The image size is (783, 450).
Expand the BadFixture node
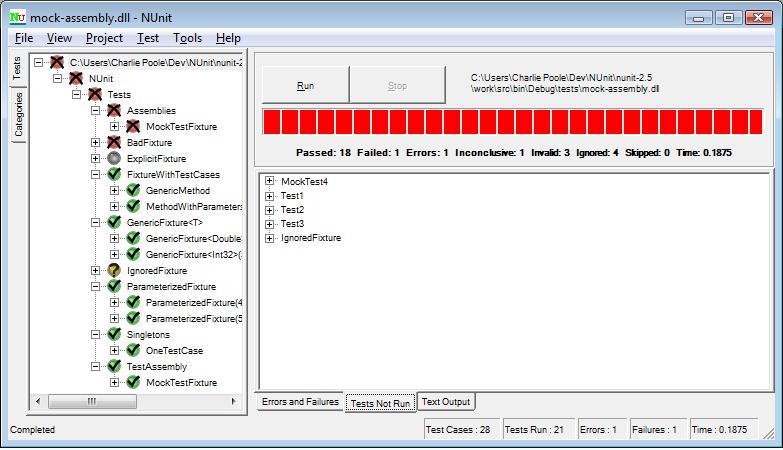click(x=95, y=142)
